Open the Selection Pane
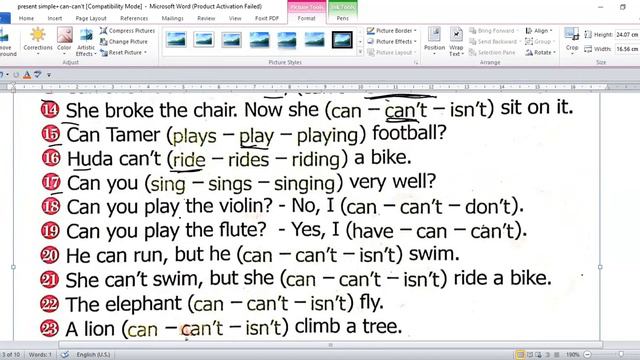Viewport: 640px width, 360px height. tap(492, 53)
